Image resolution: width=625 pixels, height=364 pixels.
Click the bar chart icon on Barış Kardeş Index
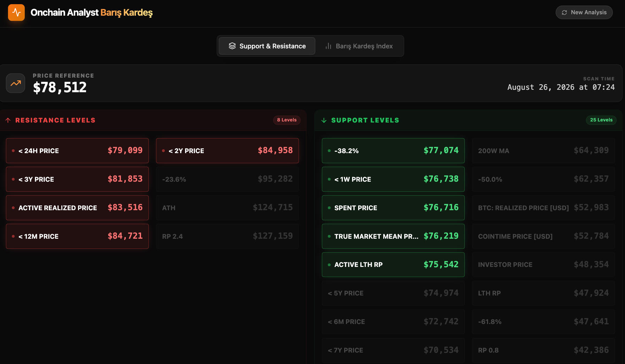pyautogui.click(x=328, y=46)
